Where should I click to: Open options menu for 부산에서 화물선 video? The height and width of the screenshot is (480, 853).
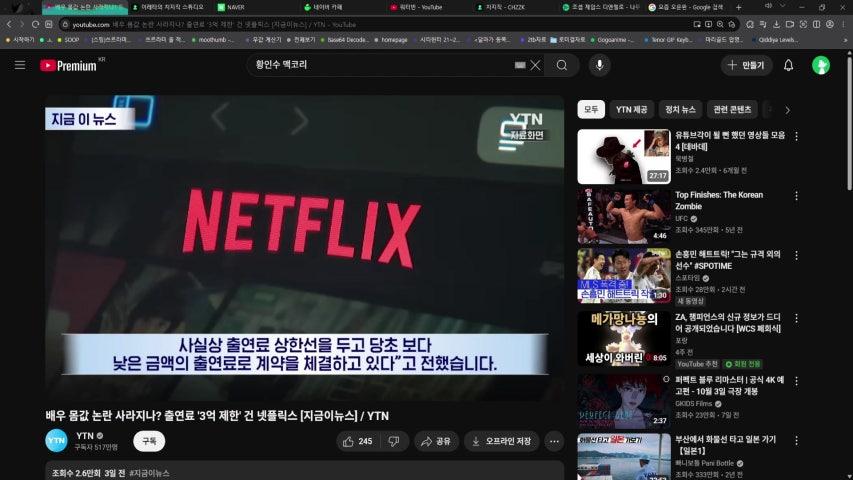[x=796, y=440]
